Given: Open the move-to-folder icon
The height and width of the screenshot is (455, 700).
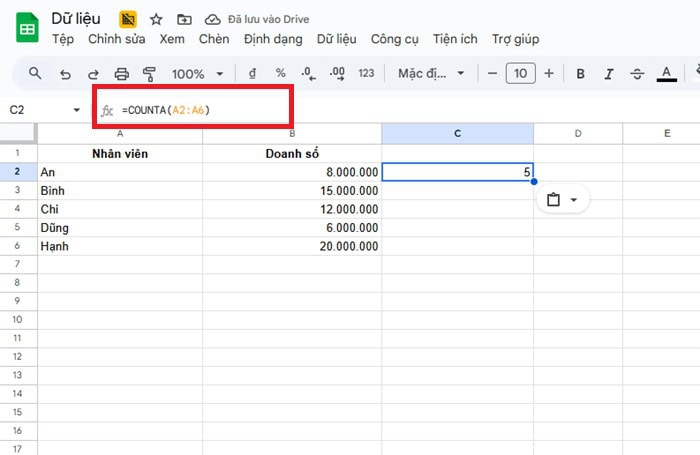Looking at the screenshot, I should [184, 19].
